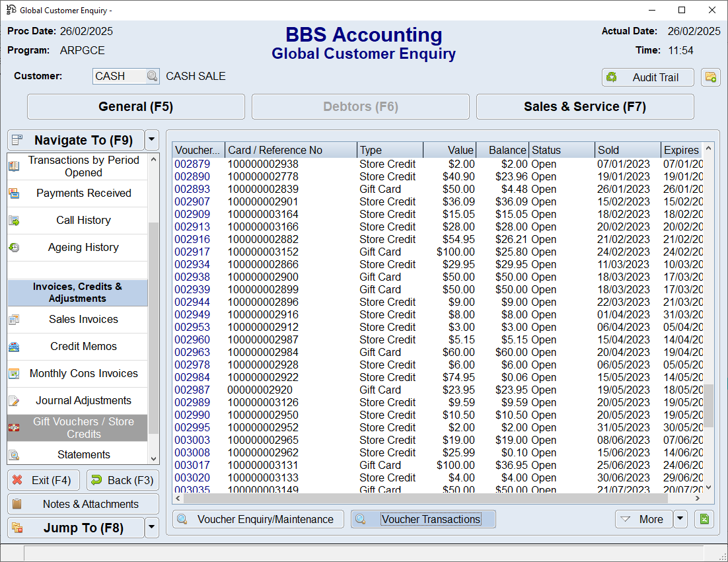728x562 pixels.
Task: Expand the Jump To dropdown arrow
Action: click(152, 528)
